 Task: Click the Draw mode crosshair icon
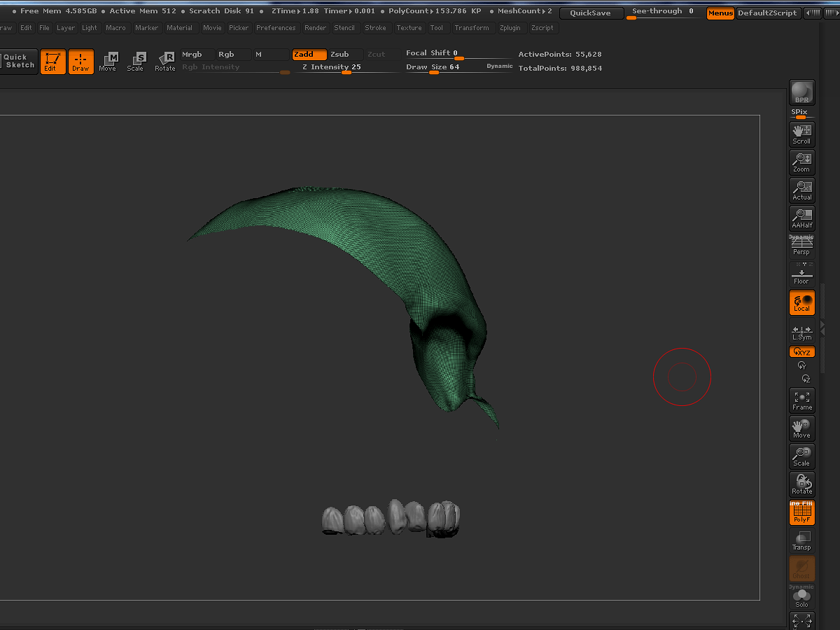[x=80, y=62]
